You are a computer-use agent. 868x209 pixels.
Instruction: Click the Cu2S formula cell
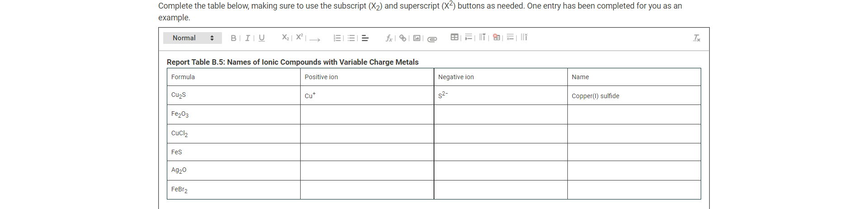click(234, 95)
